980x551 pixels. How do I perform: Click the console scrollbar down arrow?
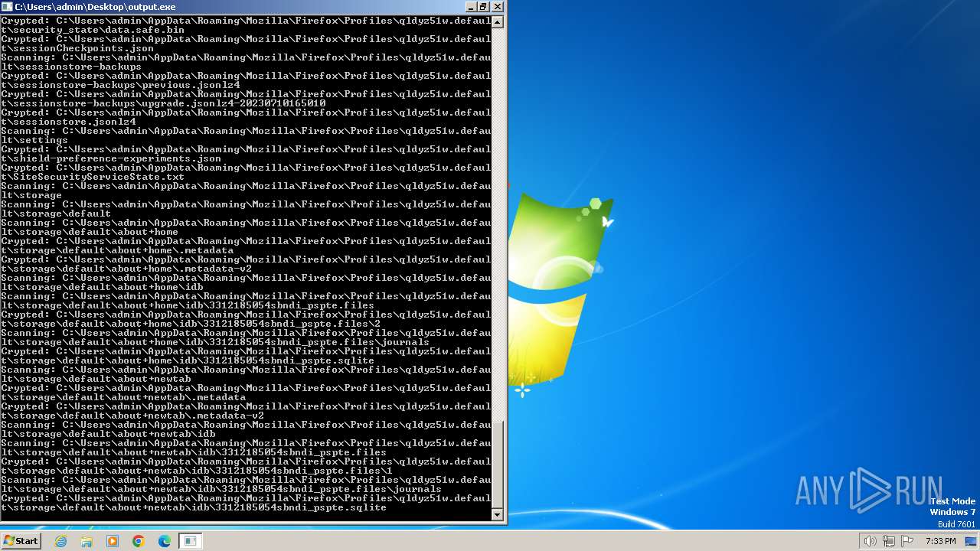coord(498,515)
